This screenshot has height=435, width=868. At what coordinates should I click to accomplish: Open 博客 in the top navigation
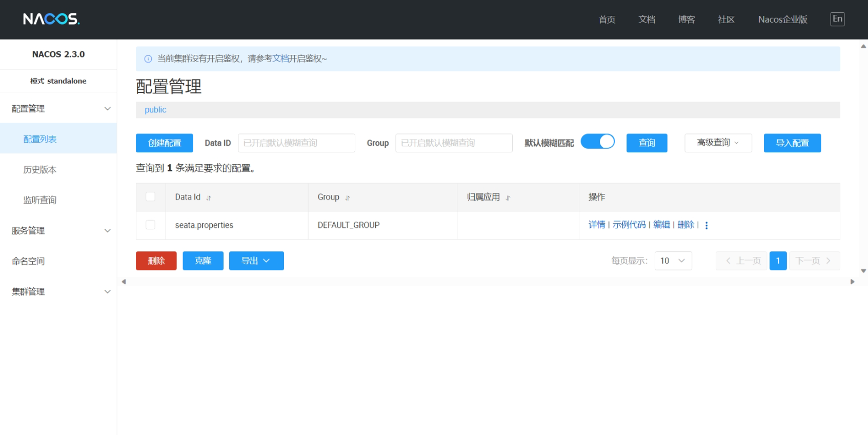687,19
